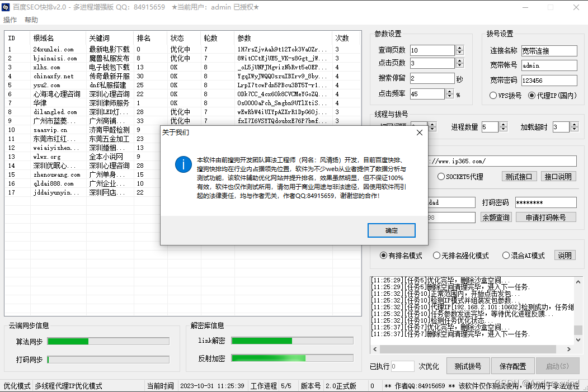Increase 进程数量 with the up arrow
This screenshot has width=588, height=392.
(x=504, y=125)
